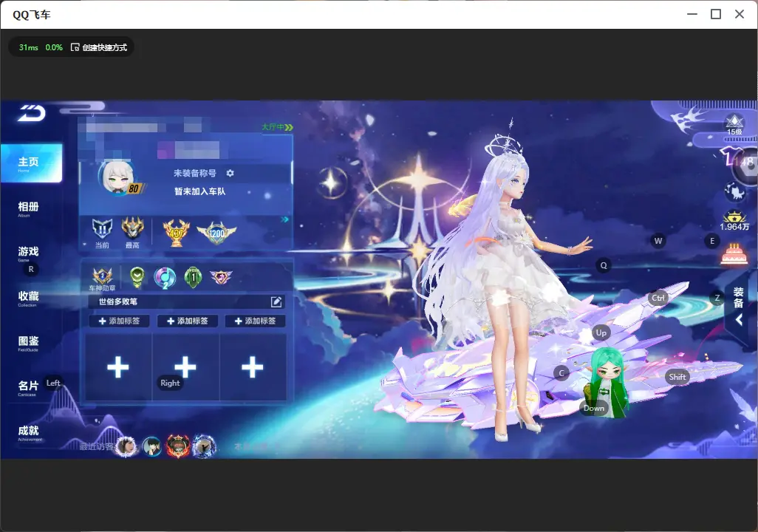The height and width of the screenshot is (532, 758).
Task: Click the music disc medal numbered 2
Action: (x=165, y=278)
